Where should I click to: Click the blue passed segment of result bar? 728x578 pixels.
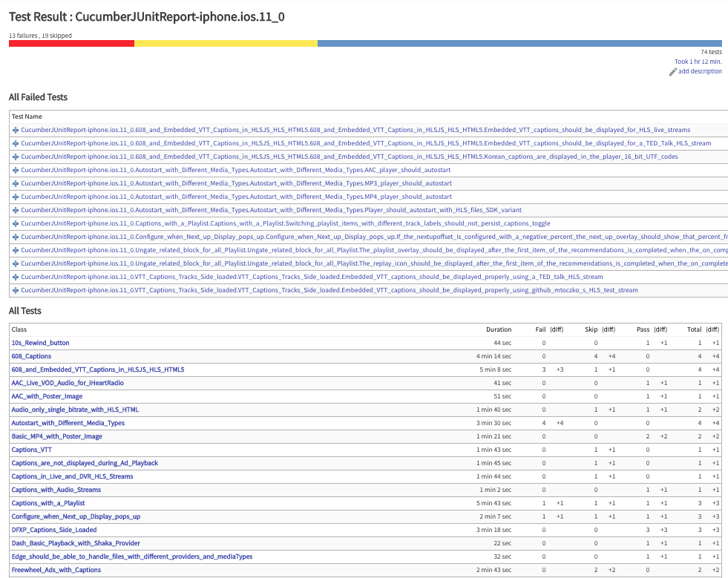click(520, 44)
